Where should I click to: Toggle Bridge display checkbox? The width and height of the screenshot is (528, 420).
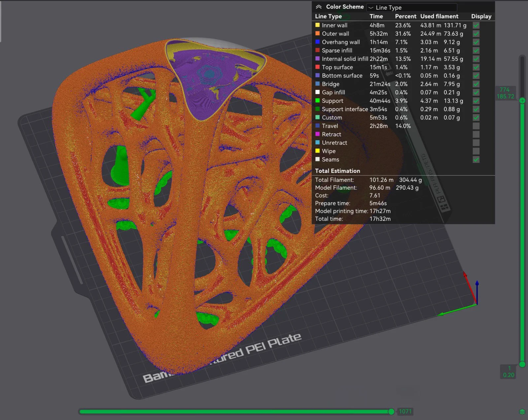476,84
